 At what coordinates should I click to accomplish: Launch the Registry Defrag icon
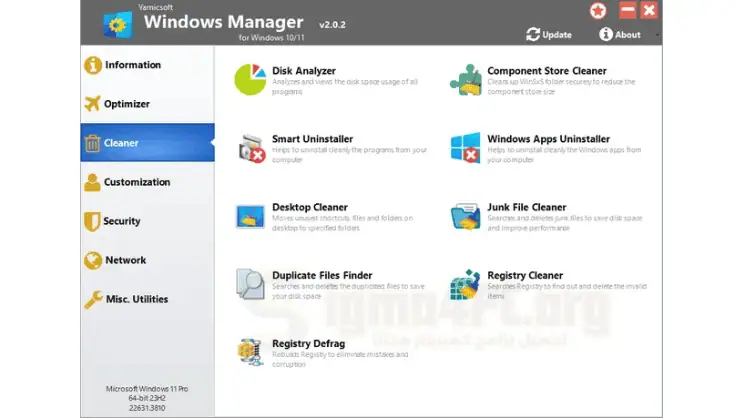click(x=250, y=352)
